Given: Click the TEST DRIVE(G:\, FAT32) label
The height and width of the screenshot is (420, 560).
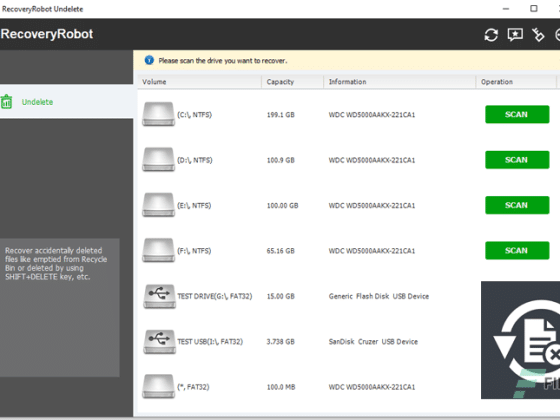Looking at the screenshot, I should 215,296.
